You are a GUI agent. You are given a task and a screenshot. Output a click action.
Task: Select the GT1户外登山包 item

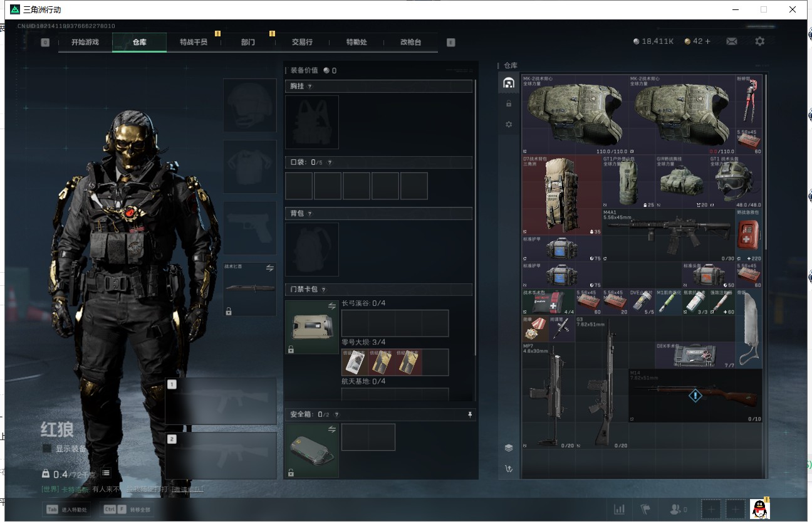(629, 182)
